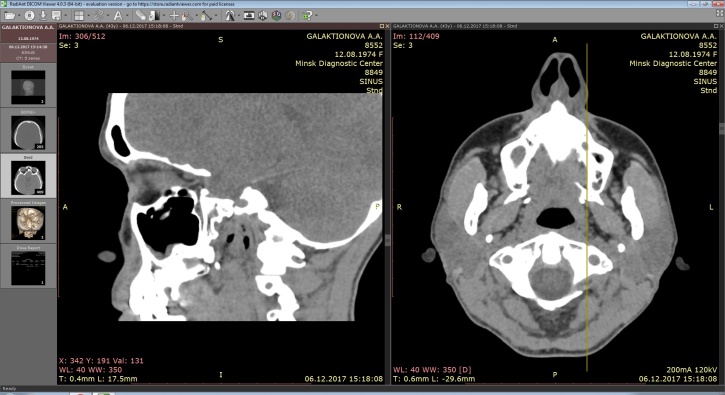Toggle annotations display with A icon
The image size is (725, 395).
coord(118,15)
